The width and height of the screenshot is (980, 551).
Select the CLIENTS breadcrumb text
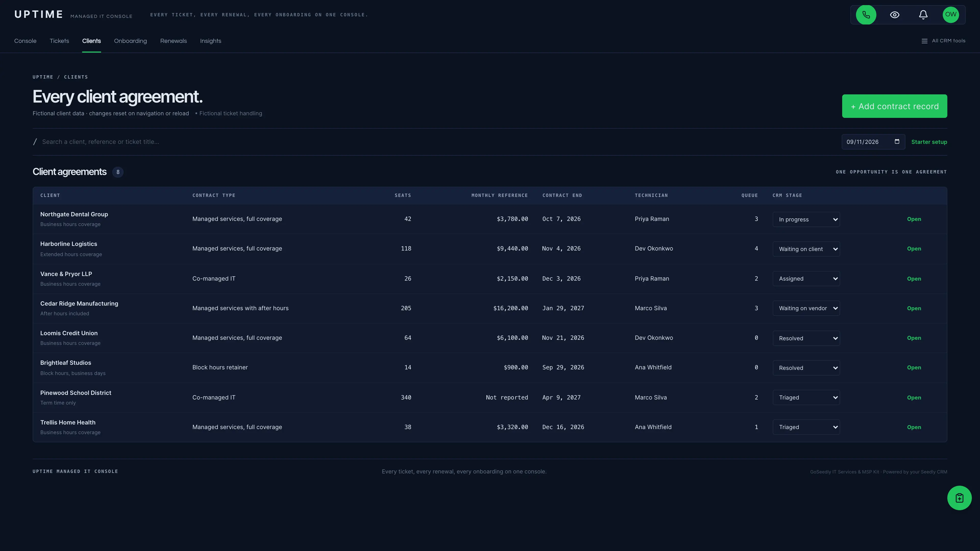coord(76,77)
